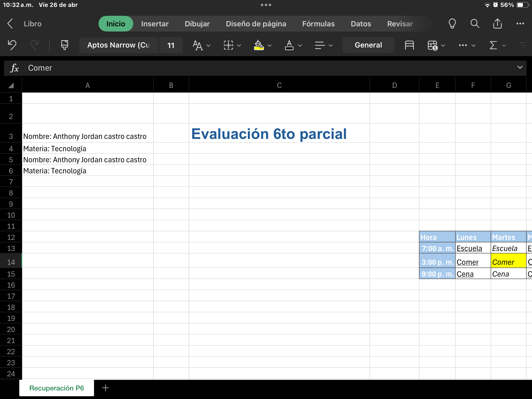Tap the fx insert function icon
Viewport: 532px width, 399px height.
tap(15, 68)
